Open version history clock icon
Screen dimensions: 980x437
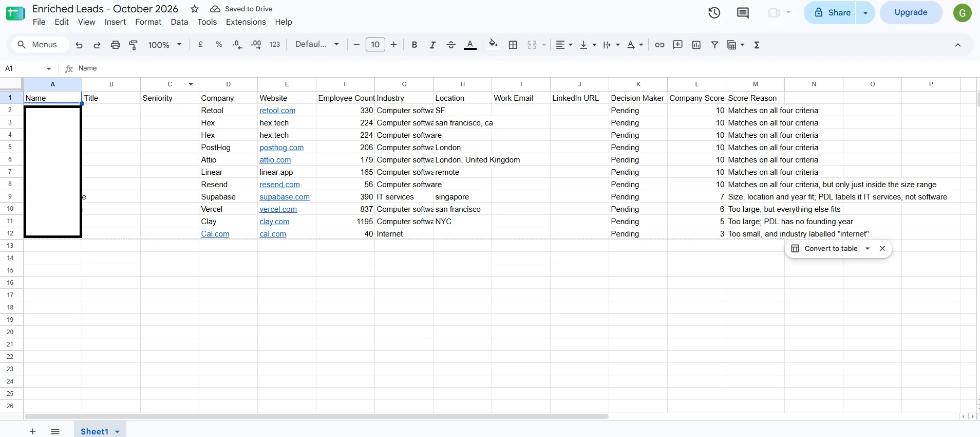[714, 13]
